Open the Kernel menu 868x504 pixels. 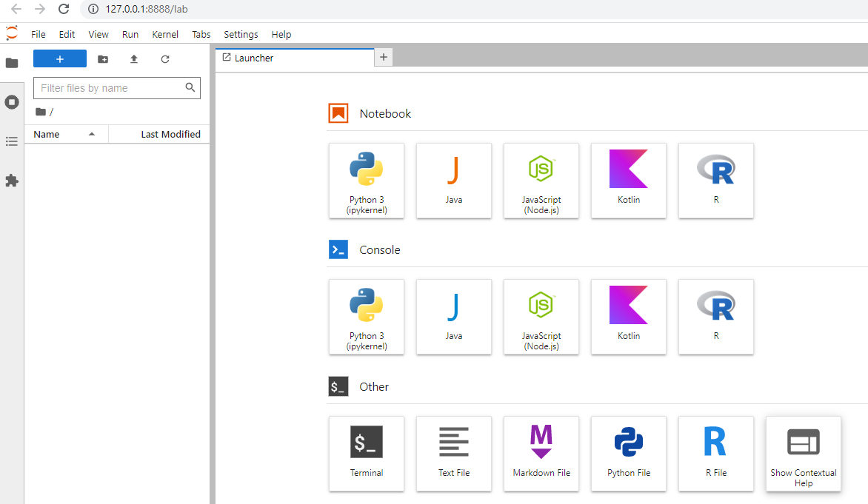[x=165, y=34]
